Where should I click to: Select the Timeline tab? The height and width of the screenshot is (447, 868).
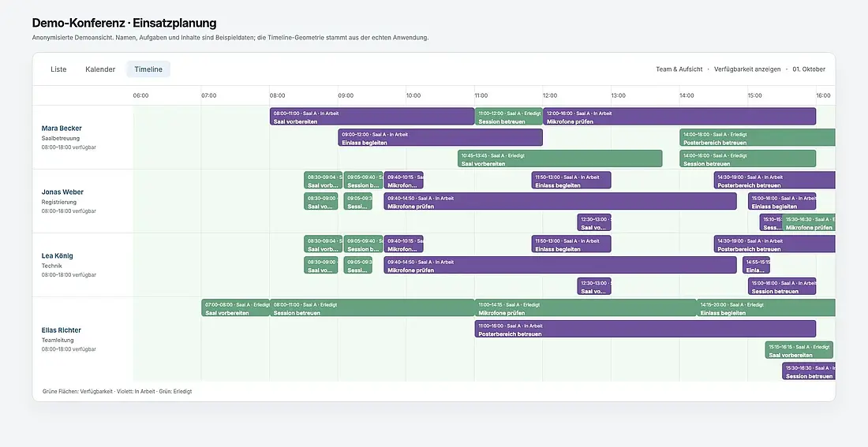148,69
